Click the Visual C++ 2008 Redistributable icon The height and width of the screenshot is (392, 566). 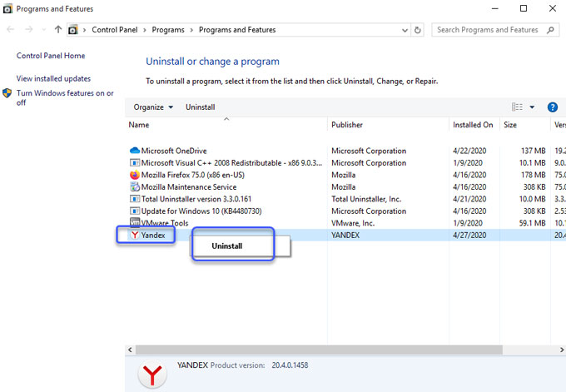[x=135, y=162]
